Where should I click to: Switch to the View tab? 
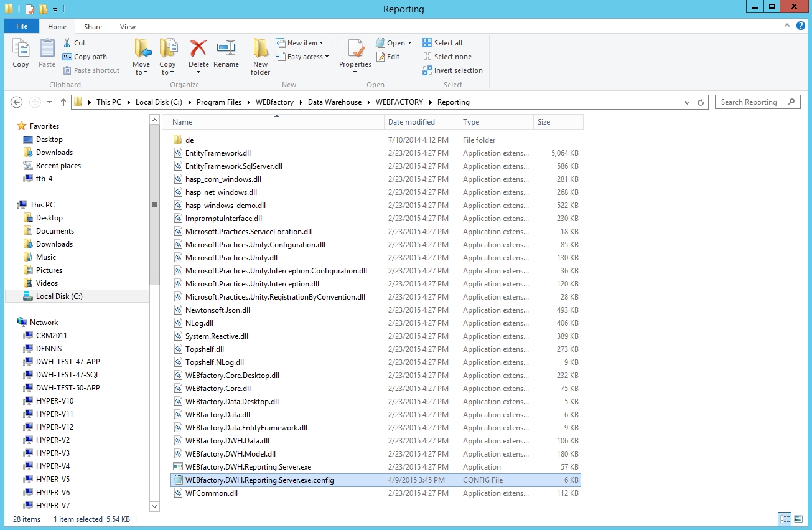128,27
